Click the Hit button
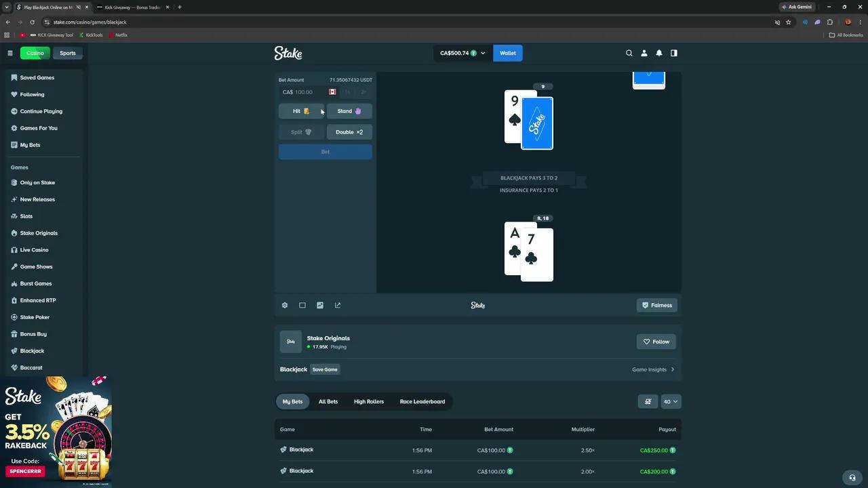Screen dimensions: 868x488 (302, 111)
